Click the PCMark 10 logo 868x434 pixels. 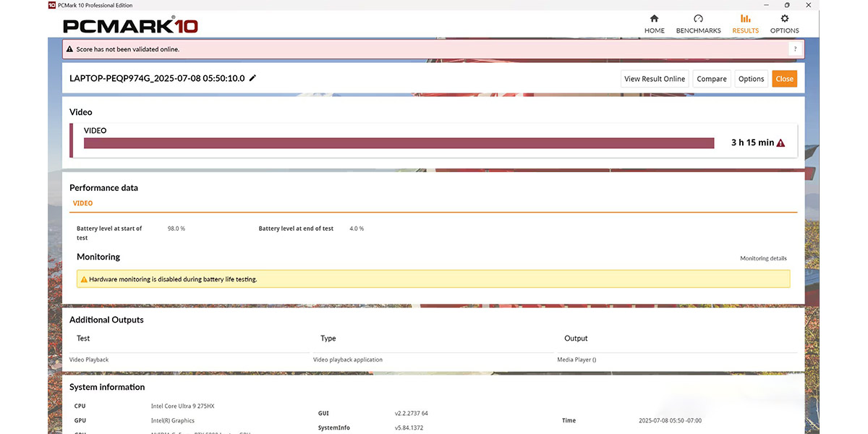pos(130,26)
